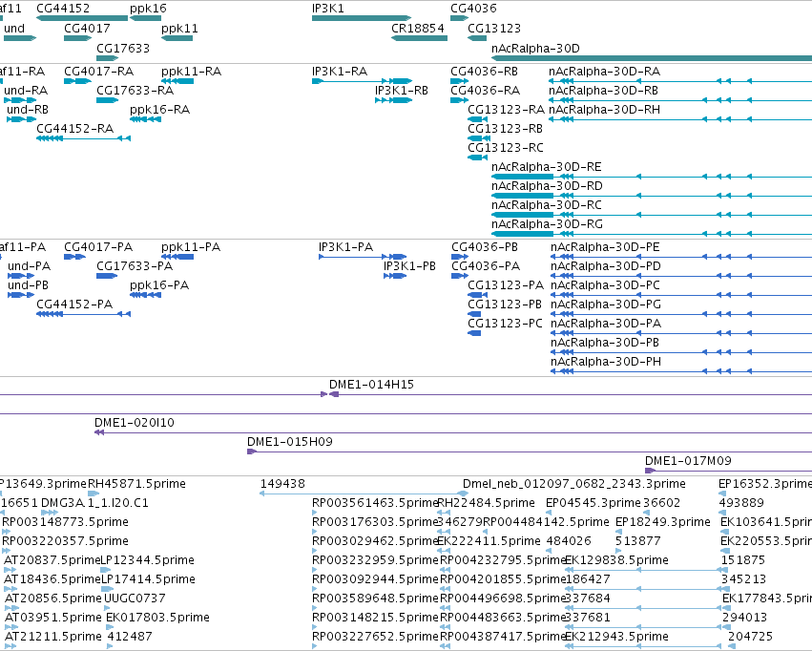Click the und-RA transcript label
812x651 pixels.
pyautogui.click(x=26, y=90)
